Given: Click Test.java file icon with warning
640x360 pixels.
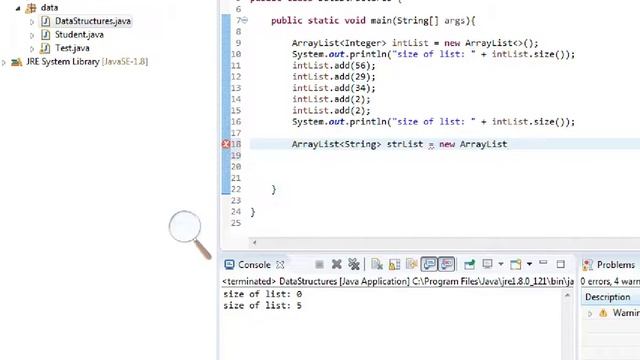Looking at the screenshot, I should (x=45, y=49).
